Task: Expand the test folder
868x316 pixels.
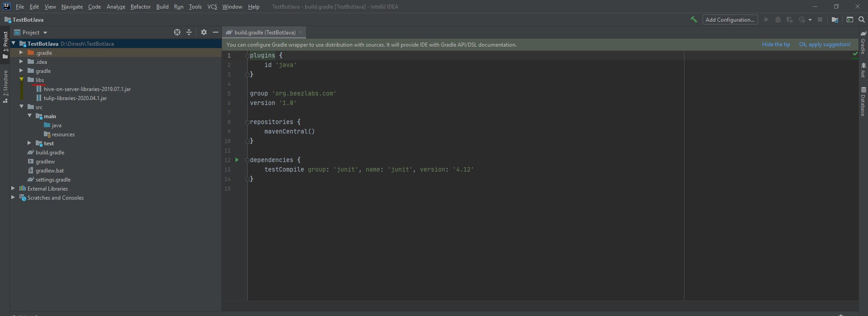Action: tap(29, 143)
